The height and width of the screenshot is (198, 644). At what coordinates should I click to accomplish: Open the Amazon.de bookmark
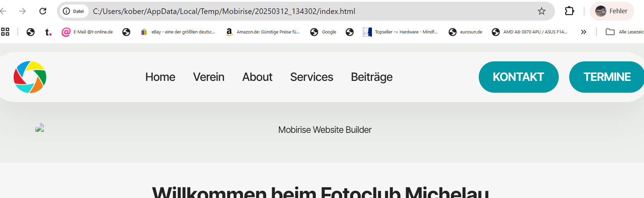[263, 32]
